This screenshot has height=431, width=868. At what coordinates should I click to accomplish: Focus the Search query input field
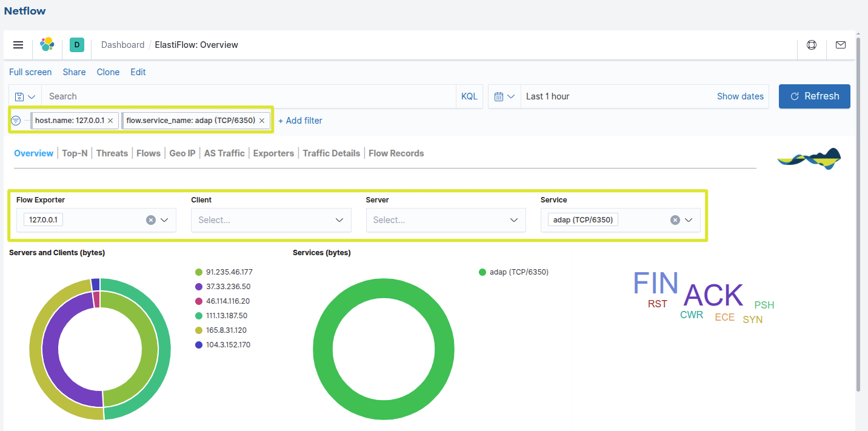(x=249, y=96)
